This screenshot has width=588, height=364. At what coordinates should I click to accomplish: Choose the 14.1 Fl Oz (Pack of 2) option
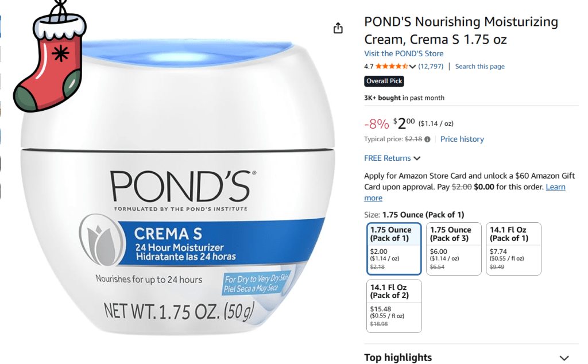394,306
